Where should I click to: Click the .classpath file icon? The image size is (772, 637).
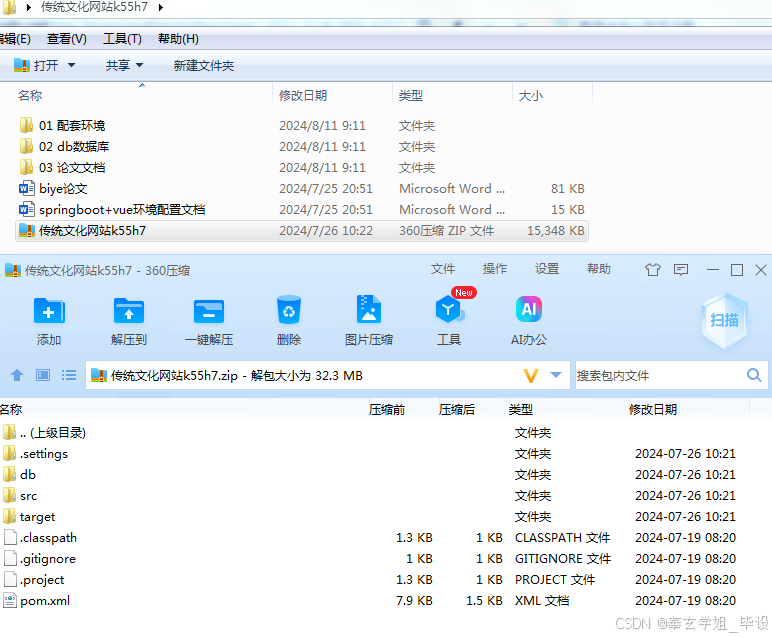click(9, 538)
